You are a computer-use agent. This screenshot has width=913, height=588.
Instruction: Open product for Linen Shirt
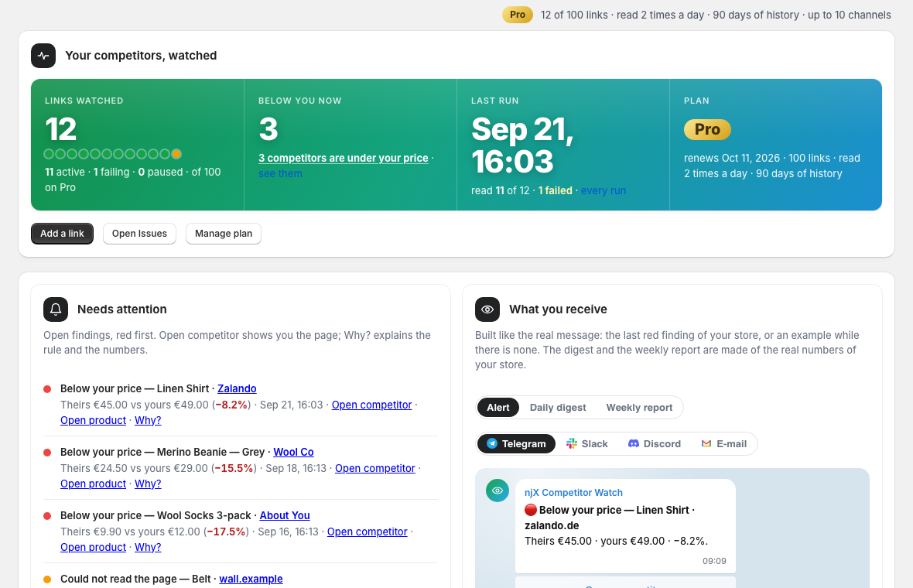tap(93, 420)
